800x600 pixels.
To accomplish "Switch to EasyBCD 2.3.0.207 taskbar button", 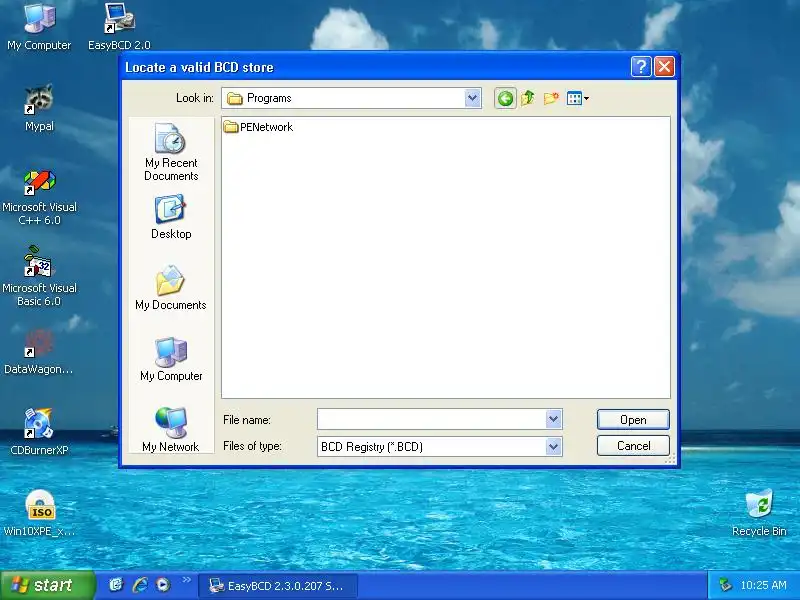I will [278, 586].
